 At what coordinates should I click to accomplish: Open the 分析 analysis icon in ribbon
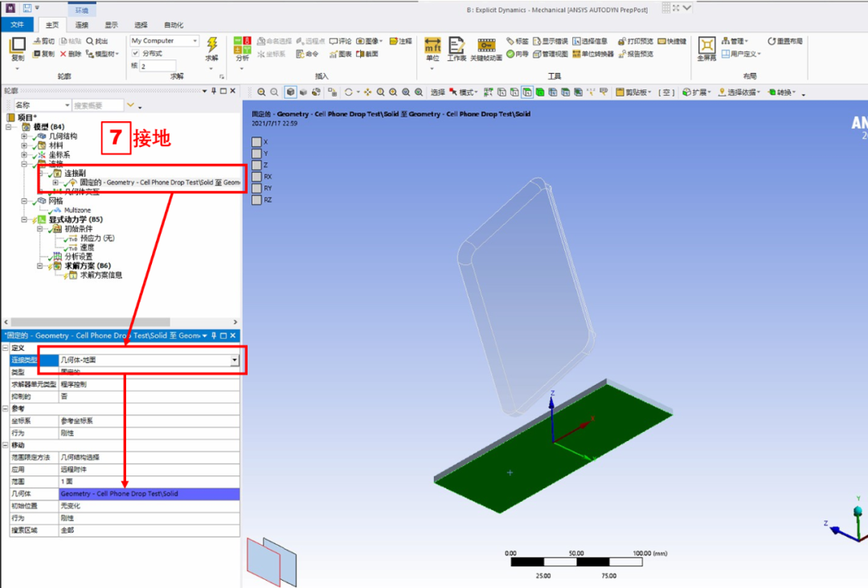(242, 46)
